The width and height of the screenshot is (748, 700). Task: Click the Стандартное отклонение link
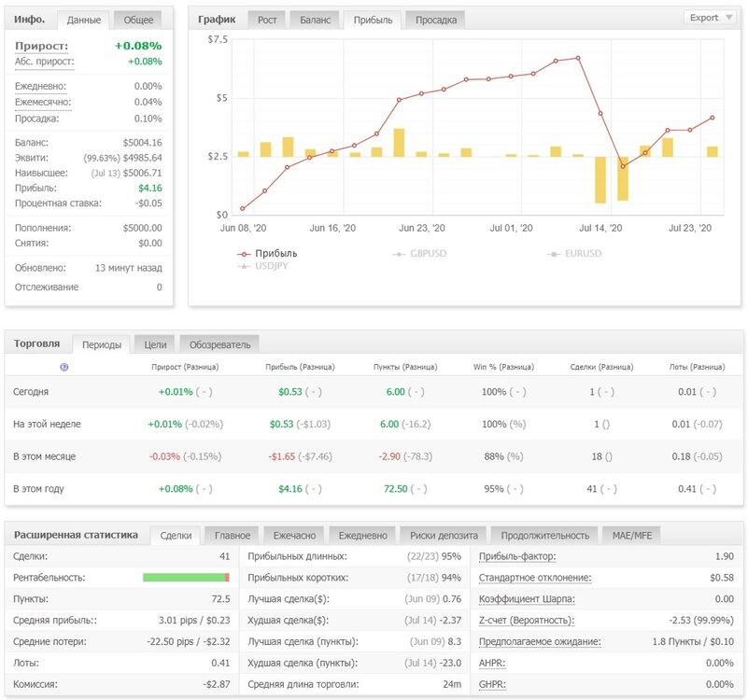tap(535, 578)
